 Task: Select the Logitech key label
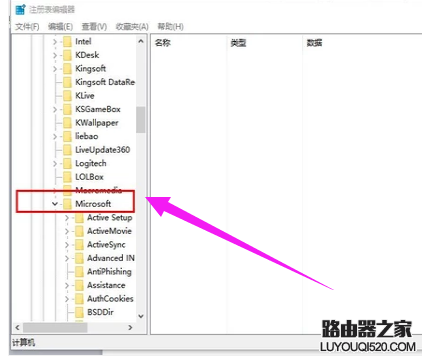coord(91,164)
